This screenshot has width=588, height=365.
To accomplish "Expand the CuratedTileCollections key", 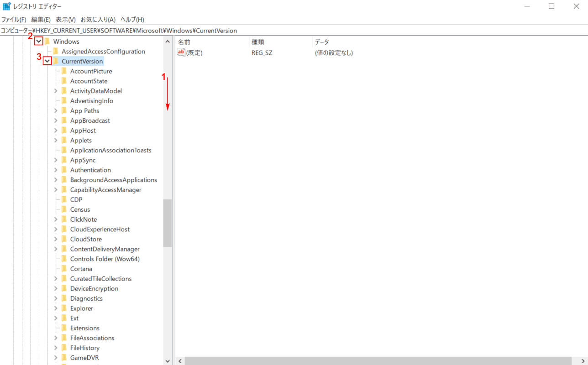I will click(x=56, y=279).
